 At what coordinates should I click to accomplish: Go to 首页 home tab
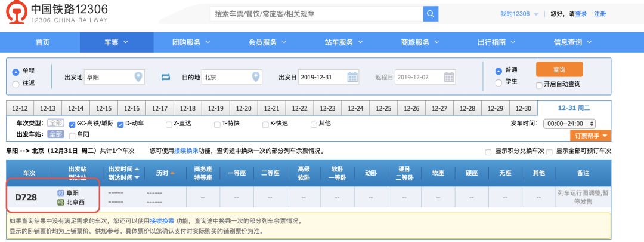pyautogui.click(x=43, y=42)
